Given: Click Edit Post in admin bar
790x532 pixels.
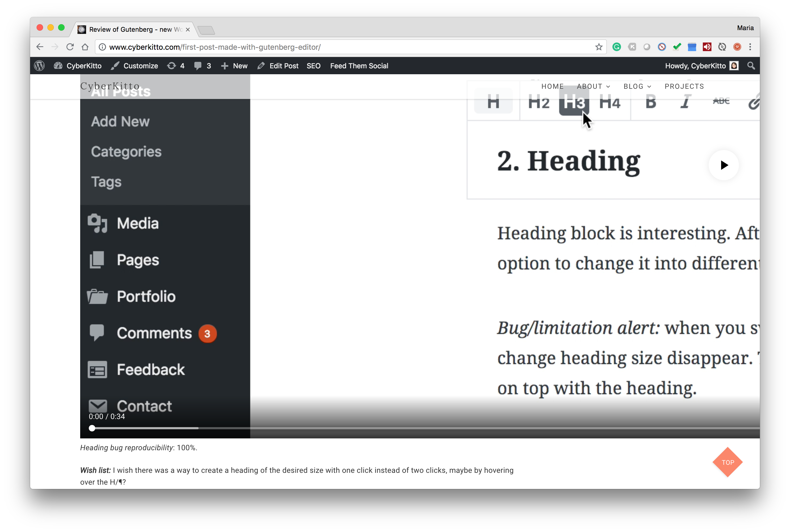Looking at the screenshot, I should pos(278,66).
